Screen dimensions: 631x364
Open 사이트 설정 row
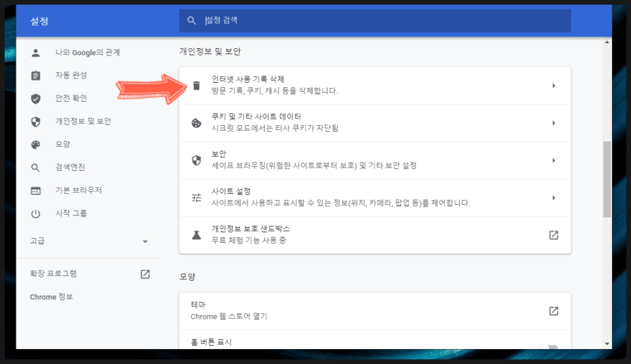coord(375,198)
